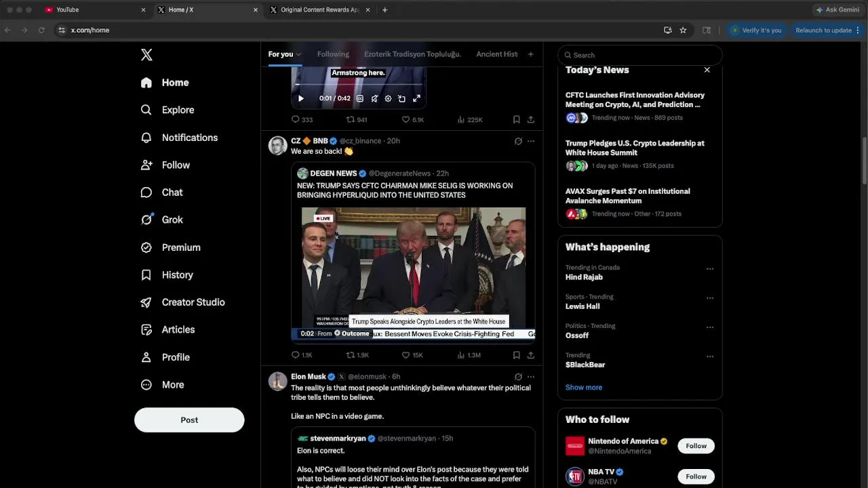The image size is (868, 488).
Task: Switch to Ezoterik Tradisyon Topluluğu tab
Action: pos(412,54)
